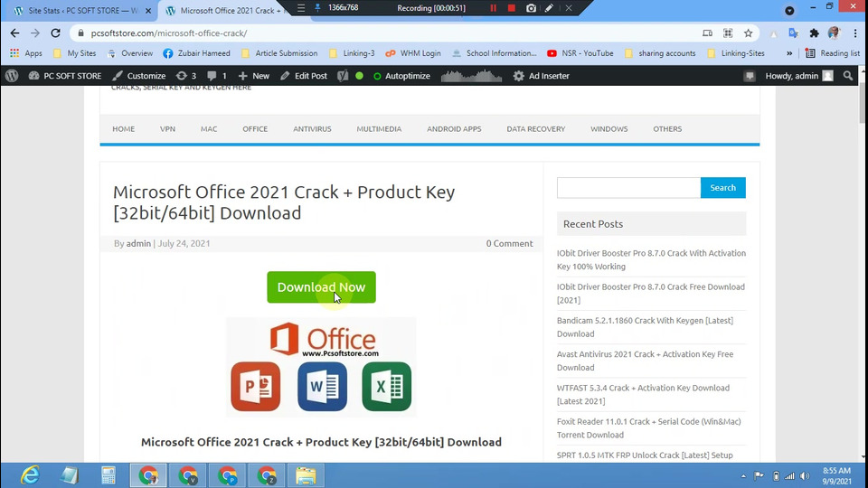Open Internet Explorer from the taskbar
The height and width of the screenshot is (488, 868).
(30, 475)
